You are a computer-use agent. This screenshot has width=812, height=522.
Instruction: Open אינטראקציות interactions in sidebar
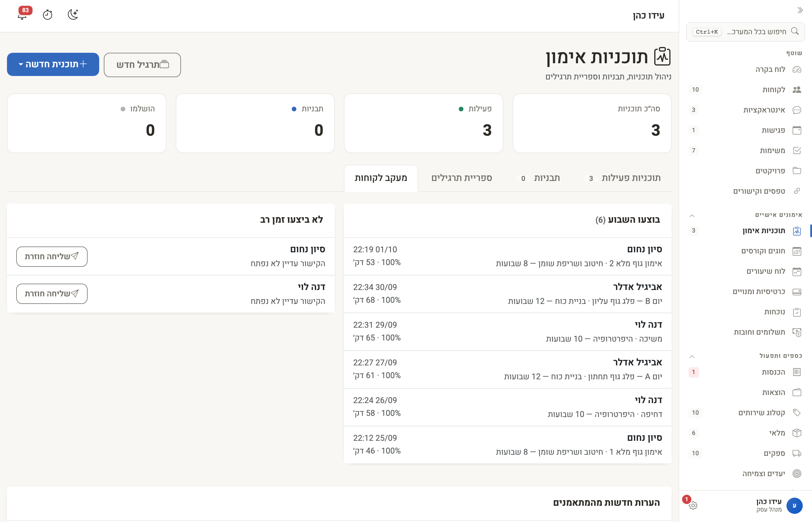tap(745, 110)
